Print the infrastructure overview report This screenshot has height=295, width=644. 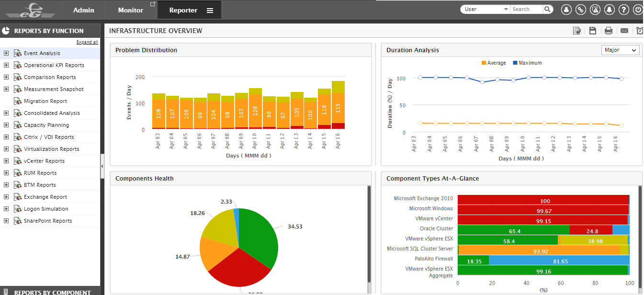pyautogui.click(x=609, y=31)
